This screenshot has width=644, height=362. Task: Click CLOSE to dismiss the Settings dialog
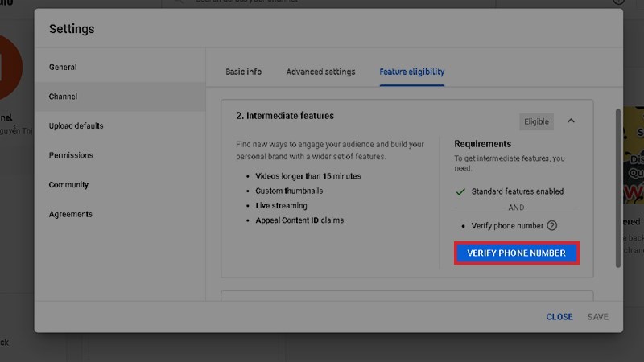click(559, 317)
